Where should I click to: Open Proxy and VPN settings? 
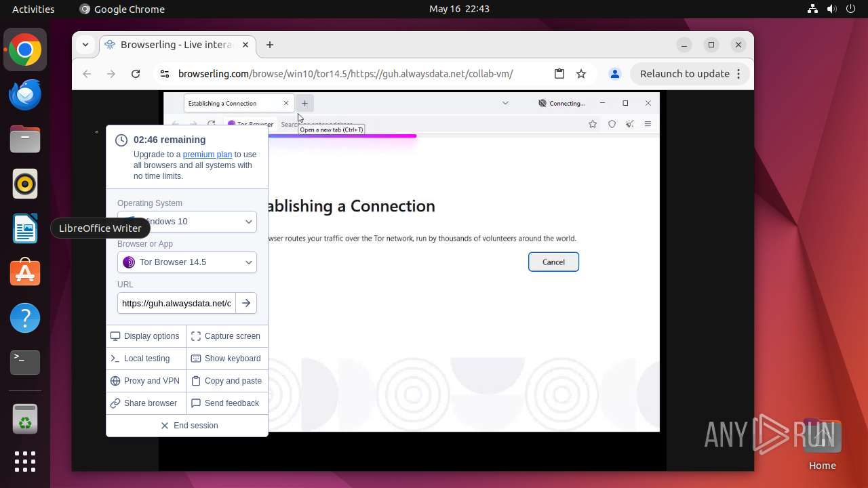coord(146,381)
